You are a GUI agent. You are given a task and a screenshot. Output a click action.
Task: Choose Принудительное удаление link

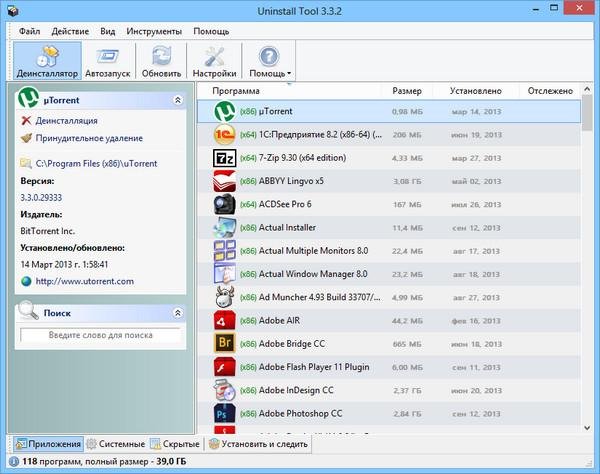[89, 138]
